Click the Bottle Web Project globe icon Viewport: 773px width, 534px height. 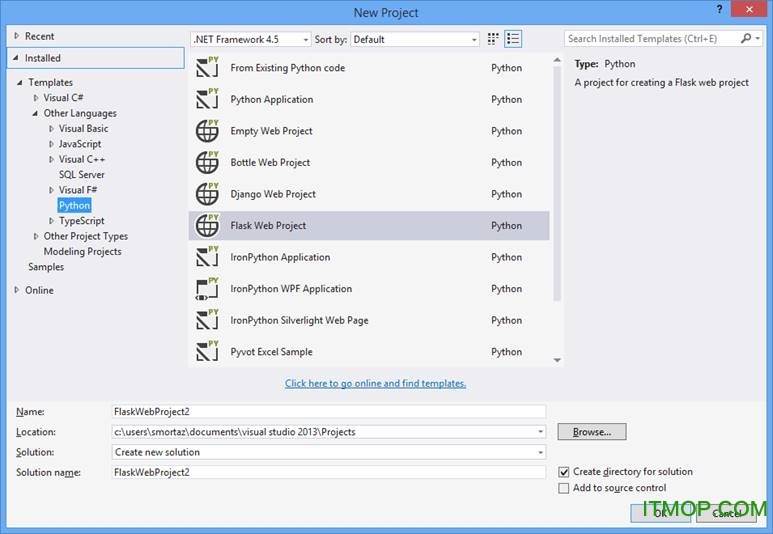(x=207, y=162)
